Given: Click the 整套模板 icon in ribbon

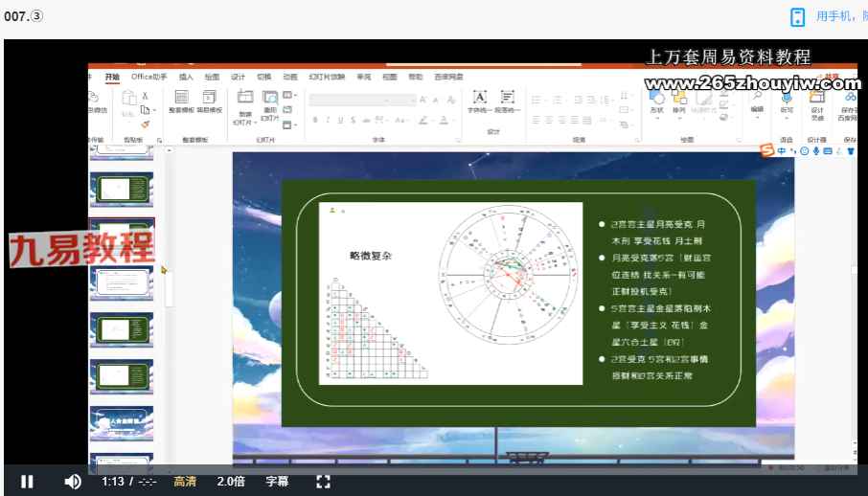Looking at the screenshot, I should (x=181, y=101).
